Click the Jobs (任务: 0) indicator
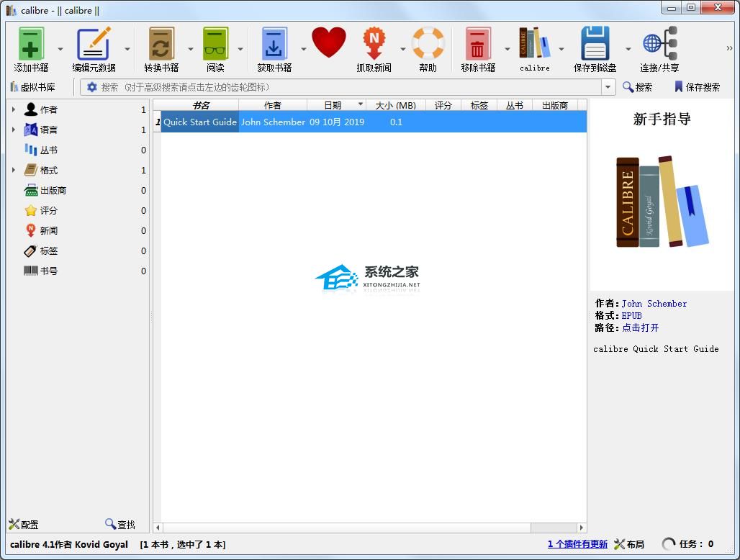 (x=688, y=544)
